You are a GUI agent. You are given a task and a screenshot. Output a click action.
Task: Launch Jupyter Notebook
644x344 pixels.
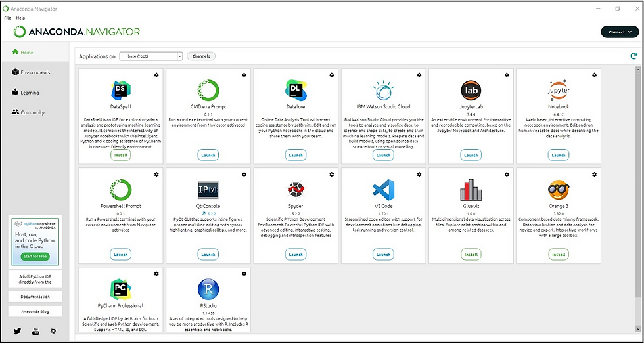point(559,155)
